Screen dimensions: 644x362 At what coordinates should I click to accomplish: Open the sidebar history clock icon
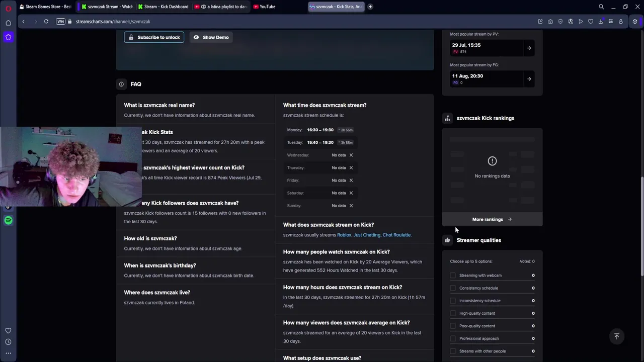8,342
